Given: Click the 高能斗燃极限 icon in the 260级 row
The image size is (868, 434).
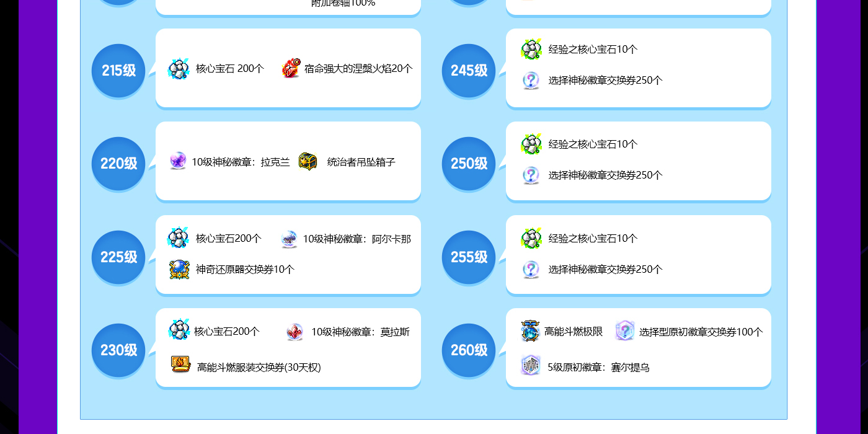Looking at the screenshot, I should coord(530,331).
